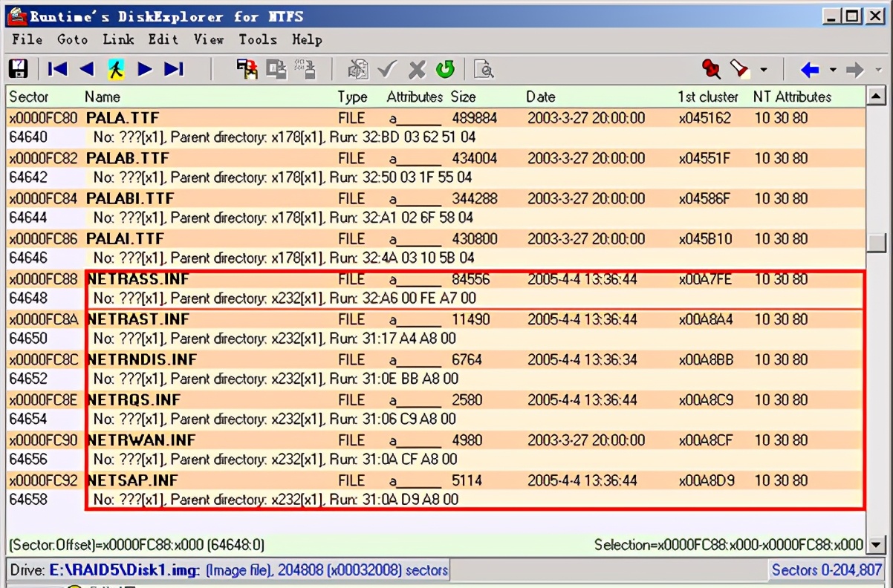Select the PALAB.TTF file row
Viewport: 893px width, 588px height.
tap(128, 159)
